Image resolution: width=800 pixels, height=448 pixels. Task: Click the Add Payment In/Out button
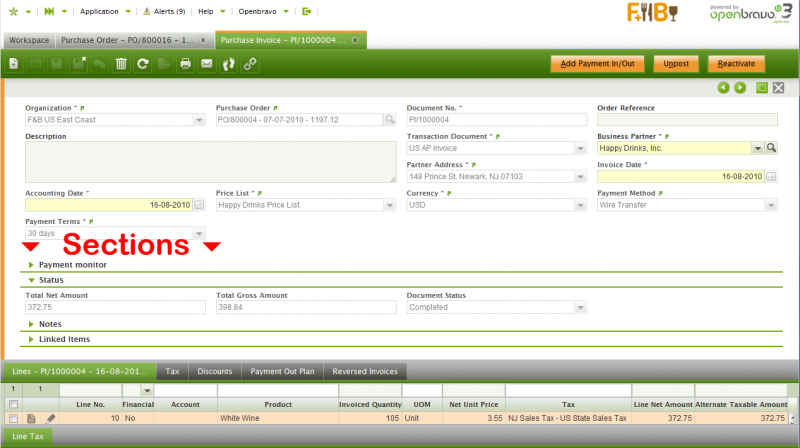pos(596,64)
